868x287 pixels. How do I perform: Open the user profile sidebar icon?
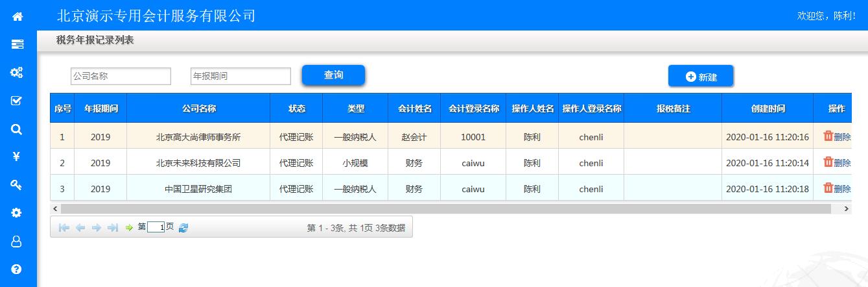[x=18, y=241]
